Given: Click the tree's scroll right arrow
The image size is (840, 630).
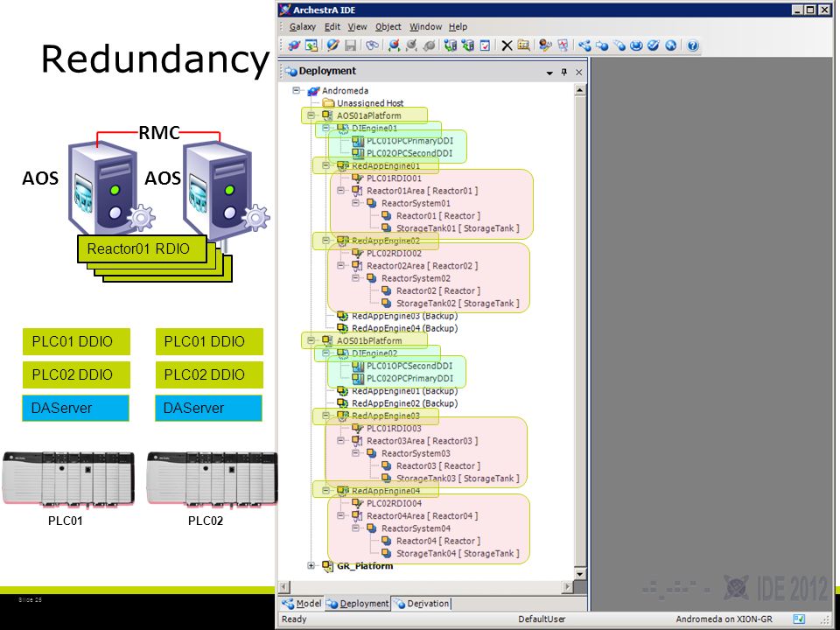Looking at the screenshot, I should pos(567,586).
